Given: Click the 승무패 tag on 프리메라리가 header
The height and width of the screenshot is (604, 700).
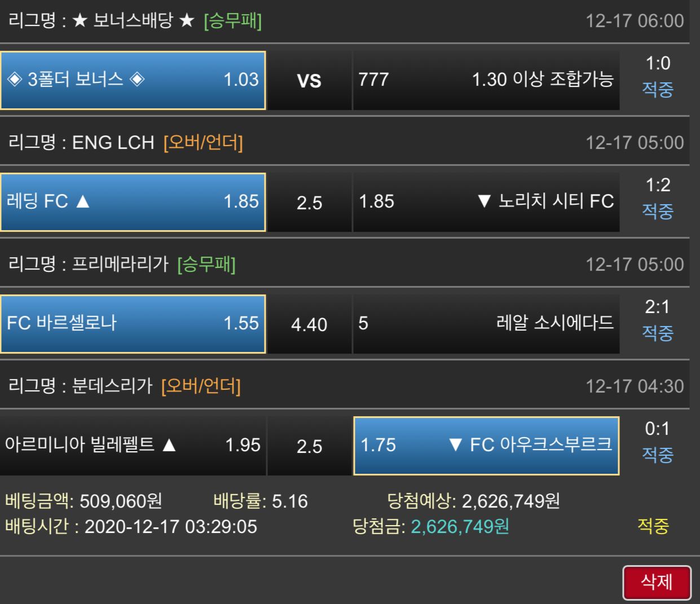Looking at the screenshot, I should (x=206, y=264).
